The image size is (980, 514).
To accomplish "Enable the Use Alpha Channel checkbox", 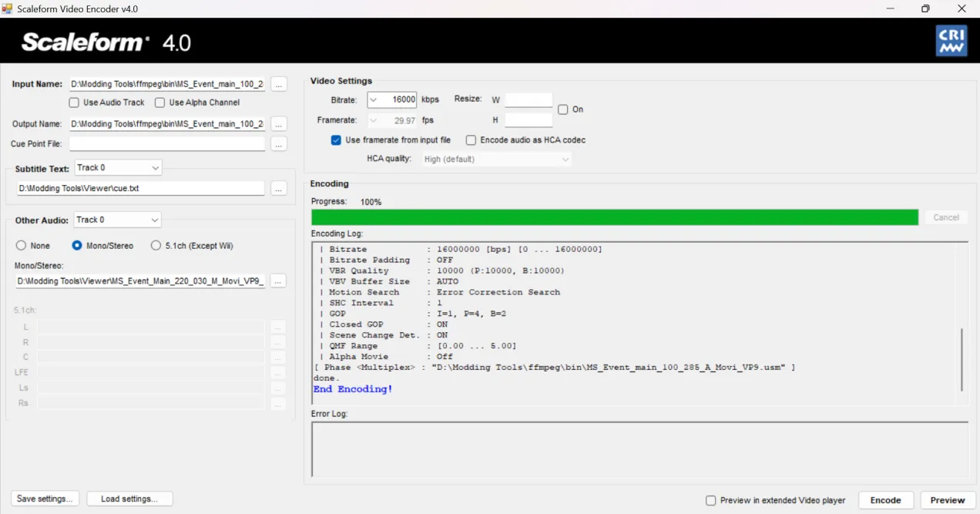I will click(160, 102).
